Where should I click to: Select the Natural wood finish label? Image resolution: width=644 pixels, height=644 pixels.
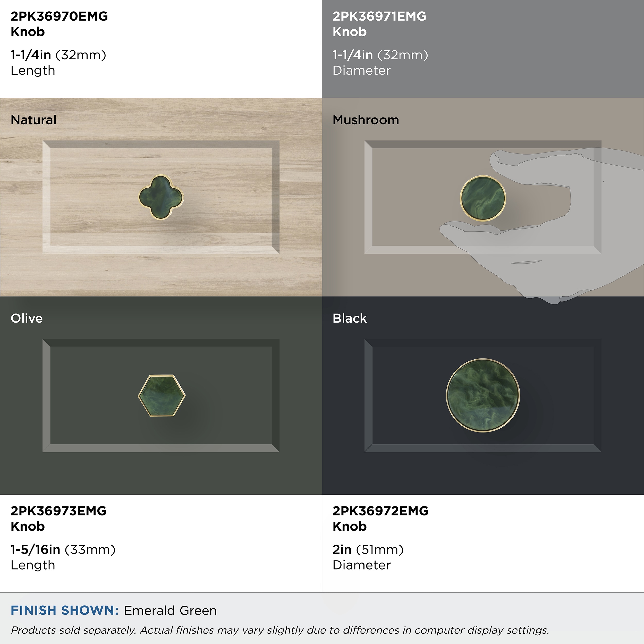point(33,120)
